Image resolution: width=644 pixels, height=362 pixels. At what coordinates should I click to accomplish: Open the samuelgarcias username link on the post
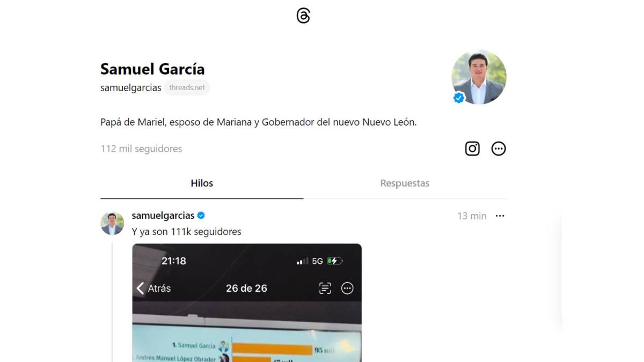tap(163, 215)
